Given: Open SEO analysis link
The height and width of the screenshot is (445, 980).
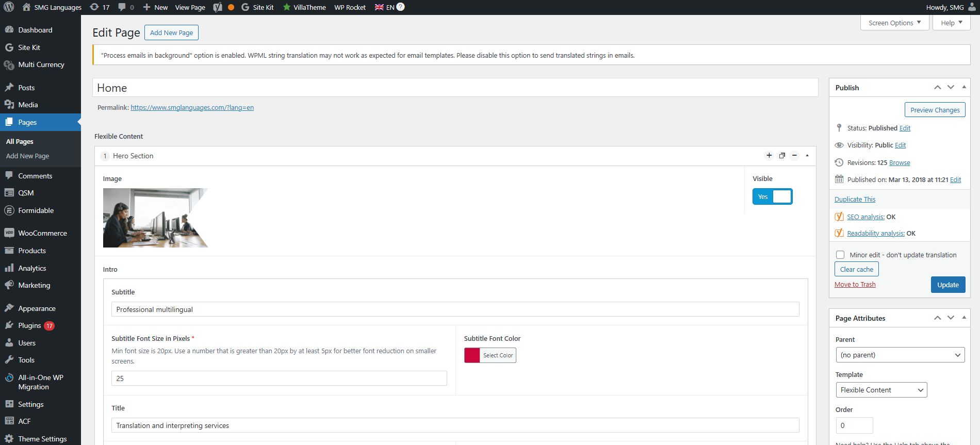Looking at the screenshot, I should point(865,217).
